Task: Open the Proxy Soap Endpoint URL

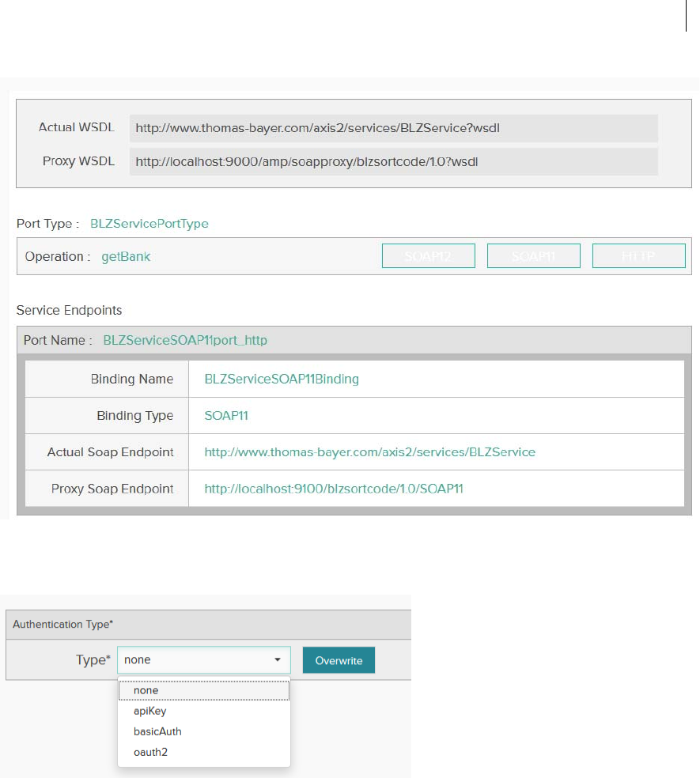Action: pos(334,489)
